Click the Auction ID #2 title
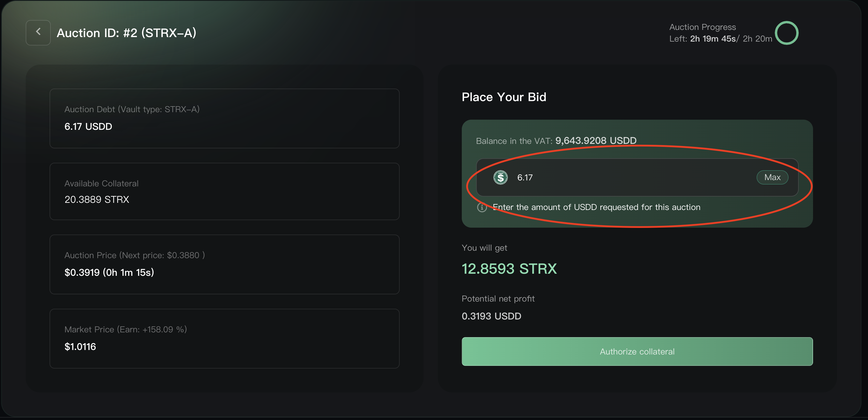Viewport: 868px width, 420px height. point(126,33)
